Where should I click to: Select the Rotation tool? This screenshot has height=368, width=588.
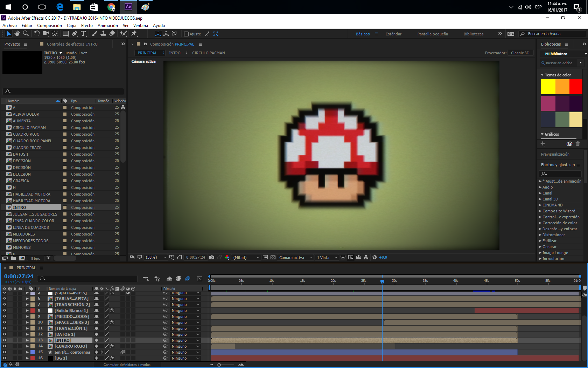click(x=37, y=34)
